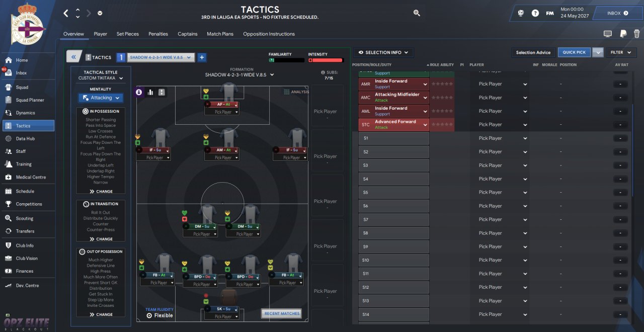This screenshot has width=644, height=332.
Task: Open the Filter dropdown
Action: tap(621, 52)
